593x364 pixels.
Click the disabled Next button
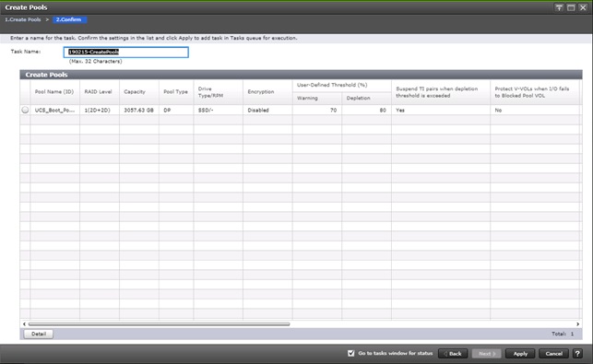click(x=486, y=354)
